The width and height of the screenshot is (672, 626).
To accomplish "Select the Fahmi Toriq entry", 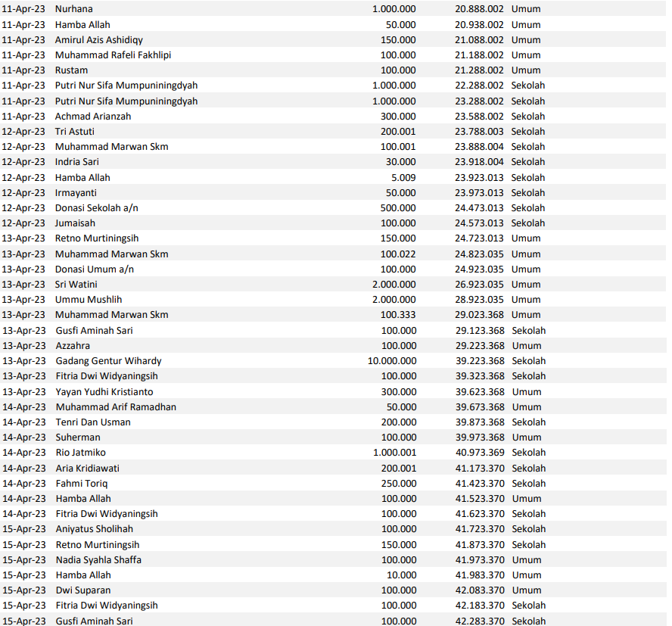I will pos(82,483).
